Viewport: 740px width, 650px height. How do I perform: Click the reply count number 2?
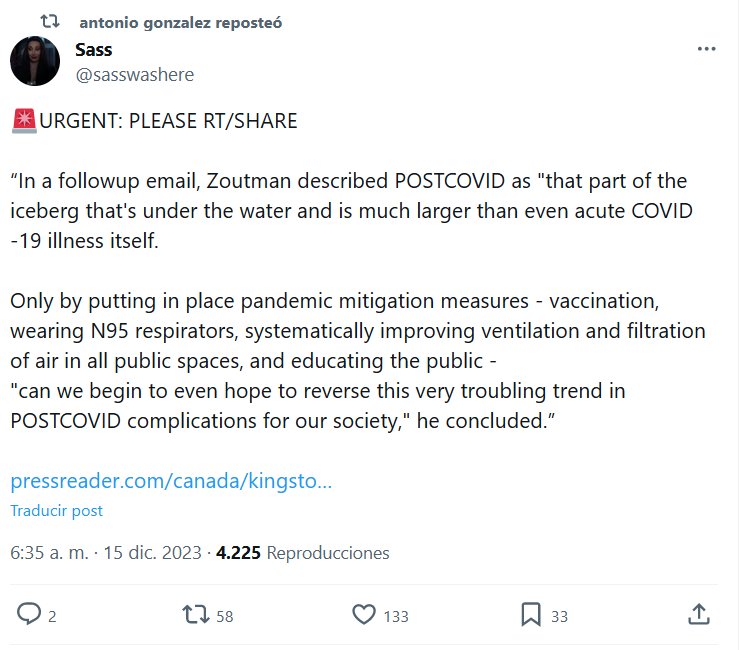pyautogui.click(x=52, y=616)
